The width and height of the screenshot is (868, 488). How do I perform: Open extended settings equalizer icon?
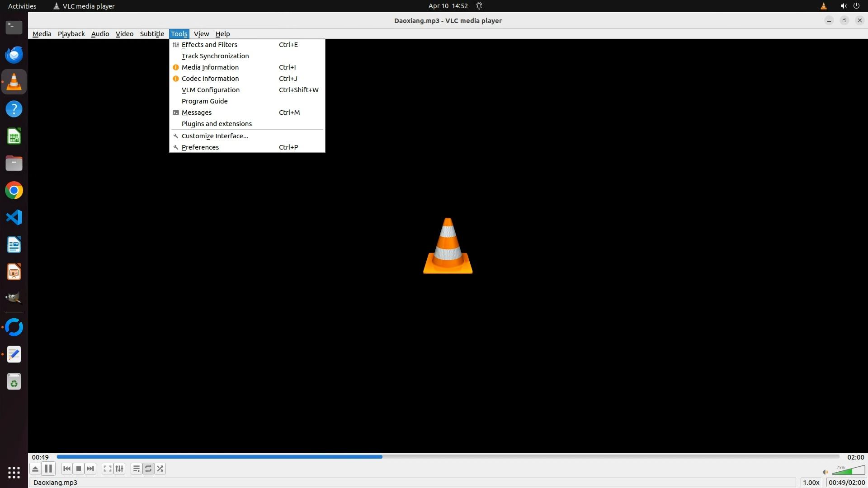119,469
